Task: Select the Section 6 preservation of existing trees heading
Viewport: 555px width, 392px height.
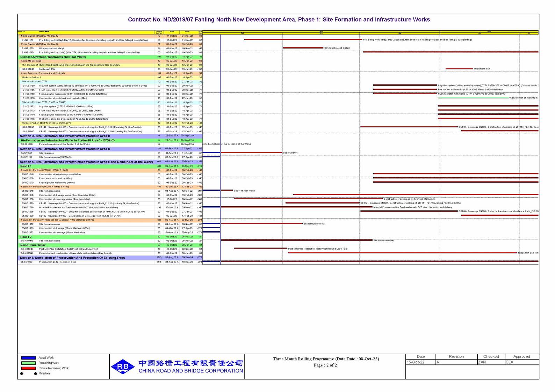Action: click(x=110, y=258)
